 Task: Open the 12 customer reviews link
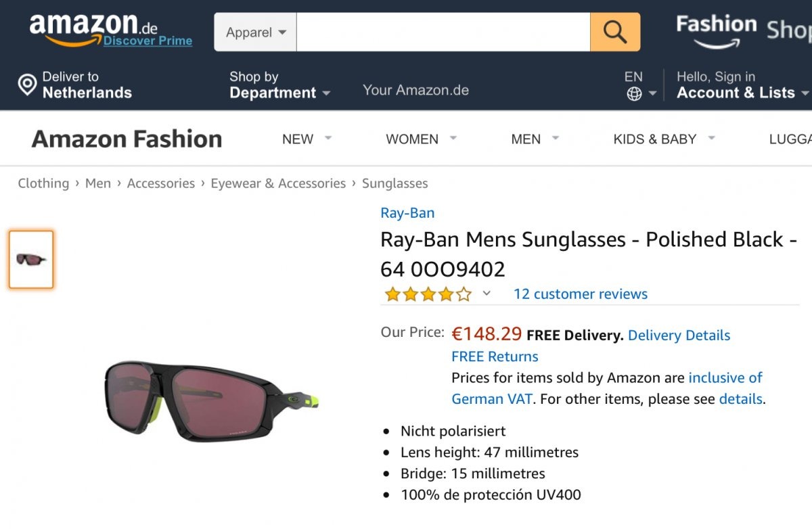[x=580, y=294]
